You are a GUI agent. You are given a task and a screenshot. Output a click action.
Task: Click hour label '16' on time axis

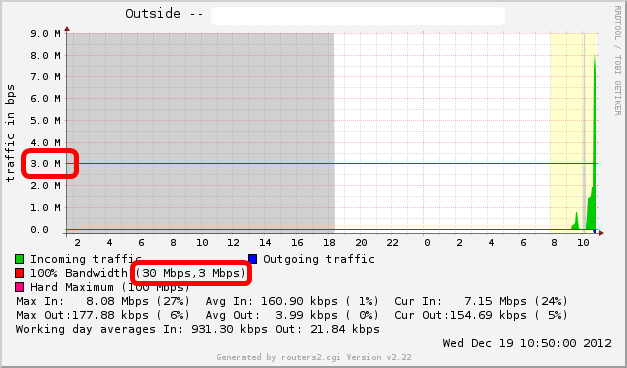[297, 242]
